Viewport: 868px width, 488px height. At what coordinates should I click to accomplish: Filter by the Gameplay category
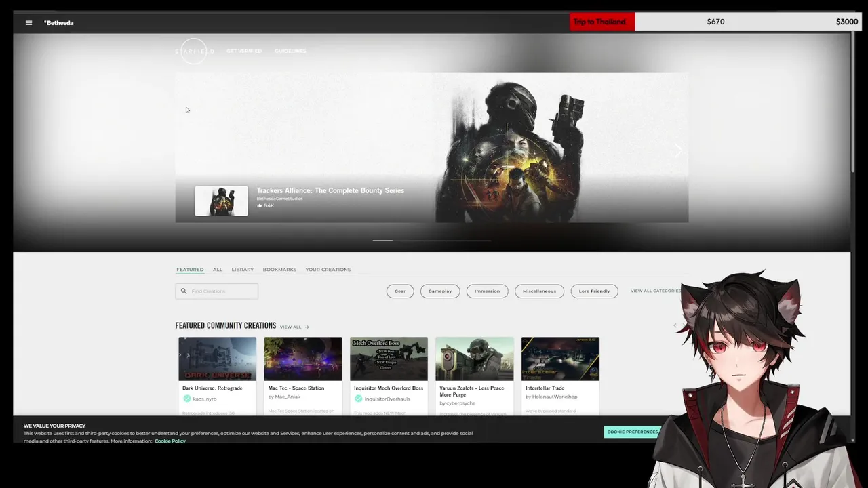(x=440, y=291)
